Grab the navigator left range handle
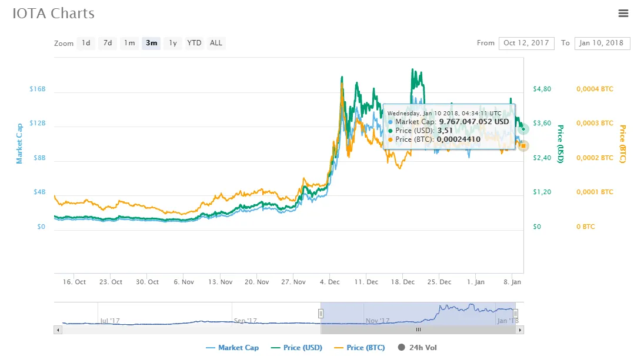The width and height of the screenshot is (644, 356). (x=321, y=314)
